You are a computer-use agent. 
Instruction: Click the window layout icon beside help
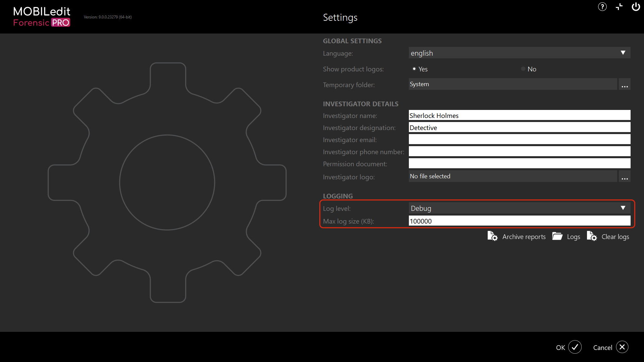pos(619,7)
